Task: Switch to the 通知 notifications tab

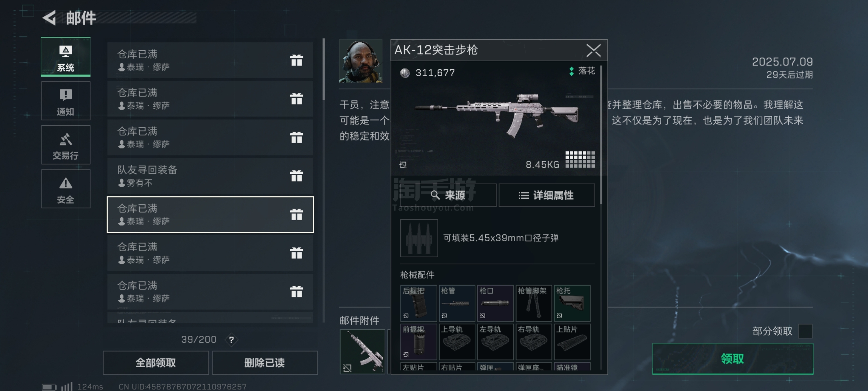Action: [66, 101]
